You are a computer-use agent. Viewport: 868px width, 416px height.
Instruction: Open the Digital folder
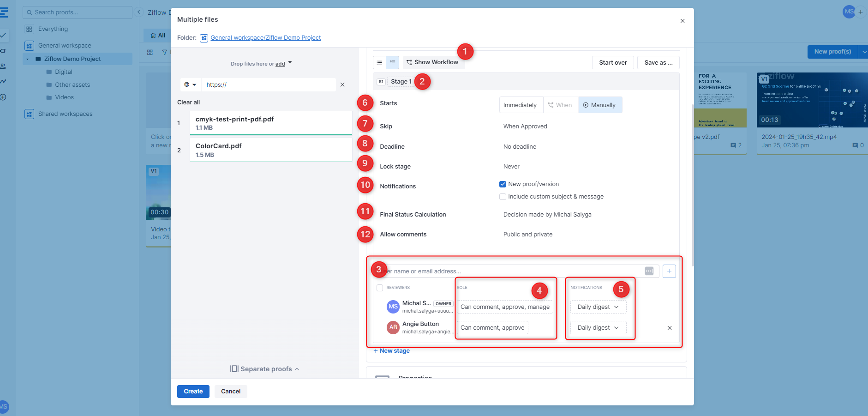(x=64, y=72)
